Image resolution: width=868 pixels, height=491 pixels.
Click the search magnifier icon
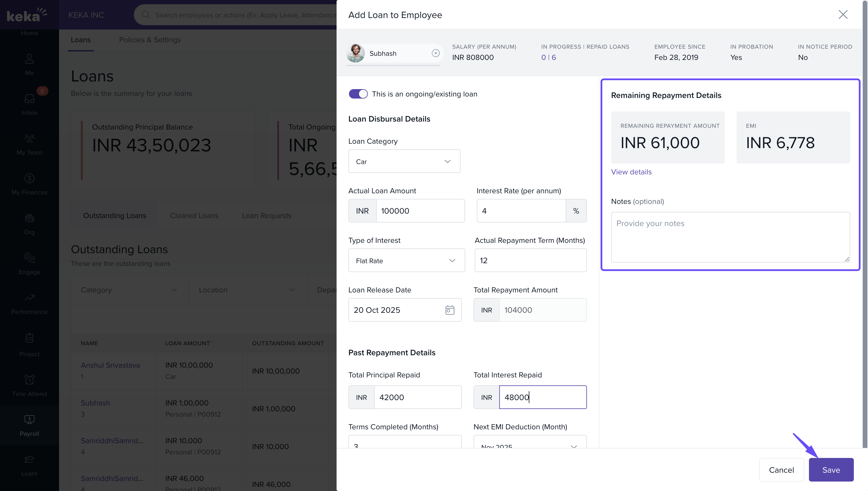146,15
